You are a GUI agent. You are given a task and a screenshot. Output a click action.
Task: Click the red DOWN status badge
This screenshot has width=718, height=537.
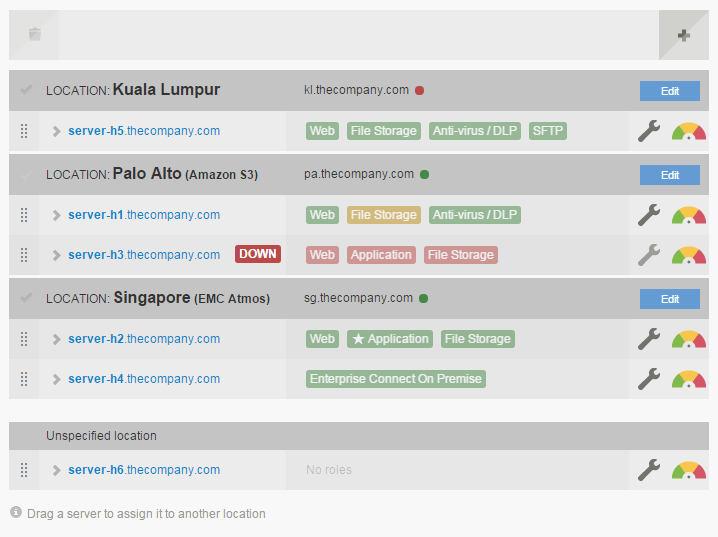click(x=257, y=254)
